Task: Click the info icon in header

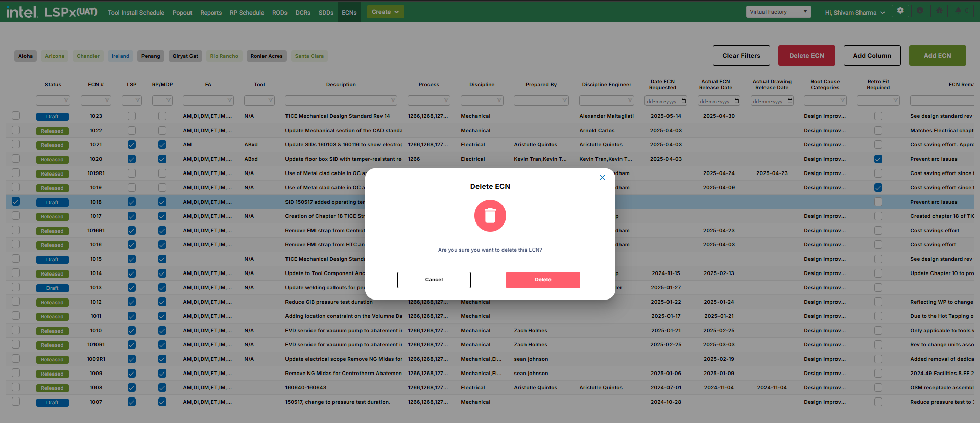Action: [x=920, y=11]
